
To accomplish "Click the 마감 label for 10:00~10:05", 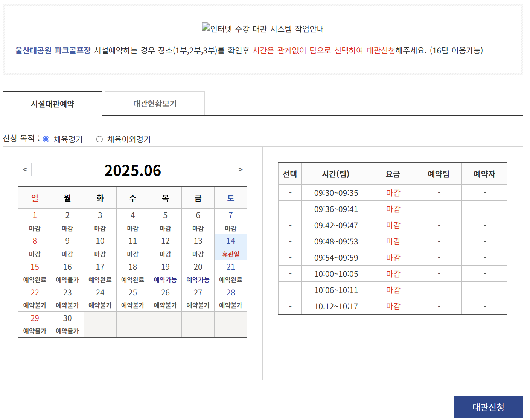I will tap(393, 273).
